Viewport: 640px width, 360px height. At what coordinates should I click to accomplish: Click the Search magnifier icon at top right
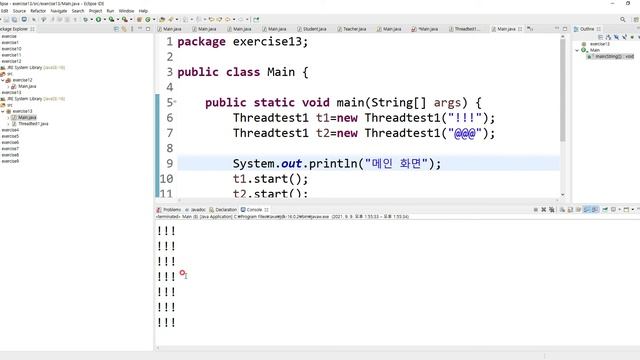(623, 20)
